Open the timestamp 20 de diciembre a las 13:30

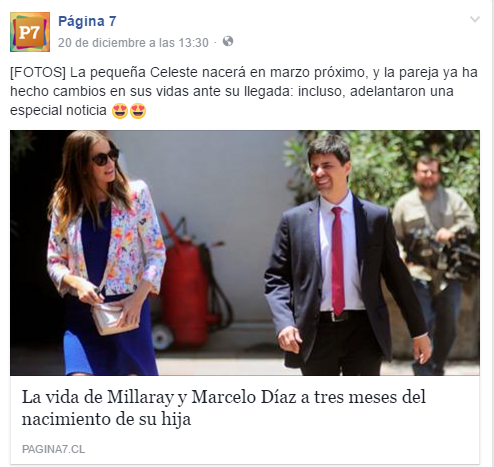point(133,43)
